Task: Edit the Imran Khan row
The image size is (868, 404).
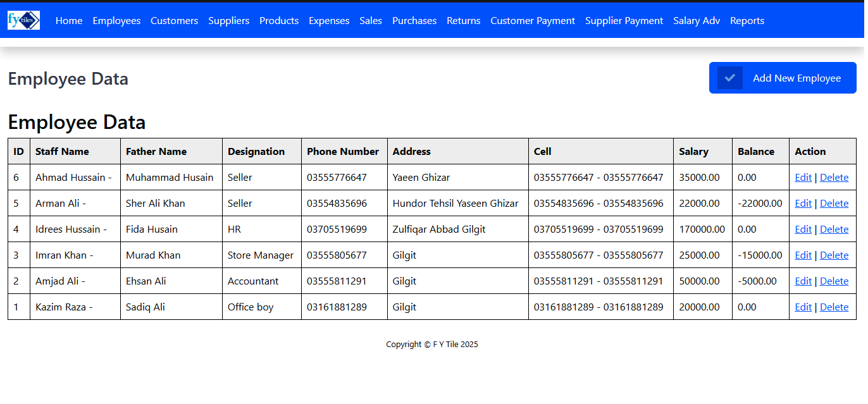Action: pyautogui.click(x=803, y=255)
